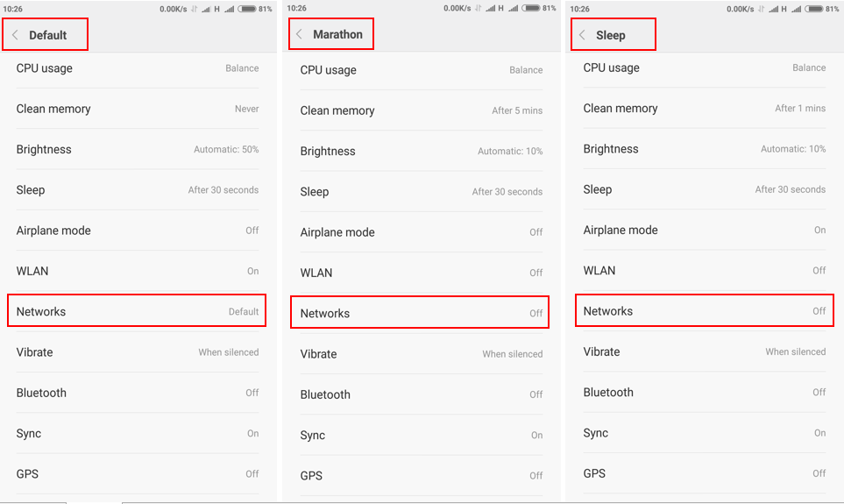
Task: Open Brightness level in Default profile
Action: tap(138, 150)
